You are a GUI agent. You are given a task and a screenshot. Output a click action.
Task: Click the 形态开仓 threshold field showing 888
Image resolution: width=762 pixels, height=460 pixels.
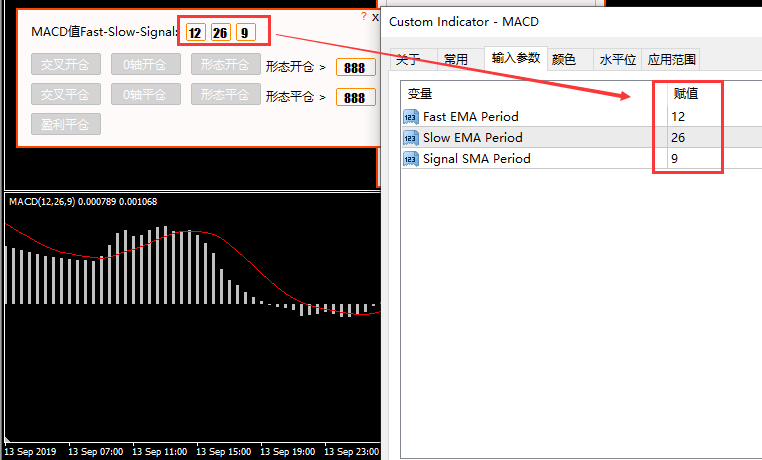point(355,68)
